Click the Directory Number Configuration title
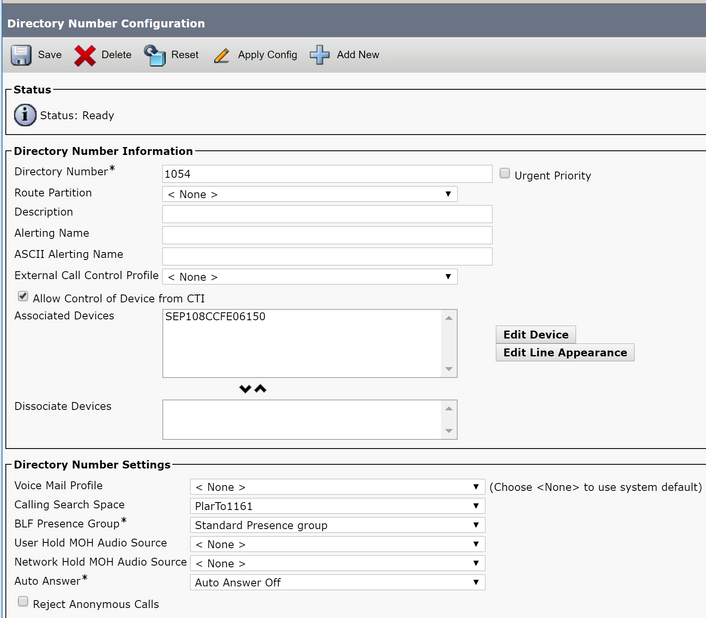 point(106,23)
